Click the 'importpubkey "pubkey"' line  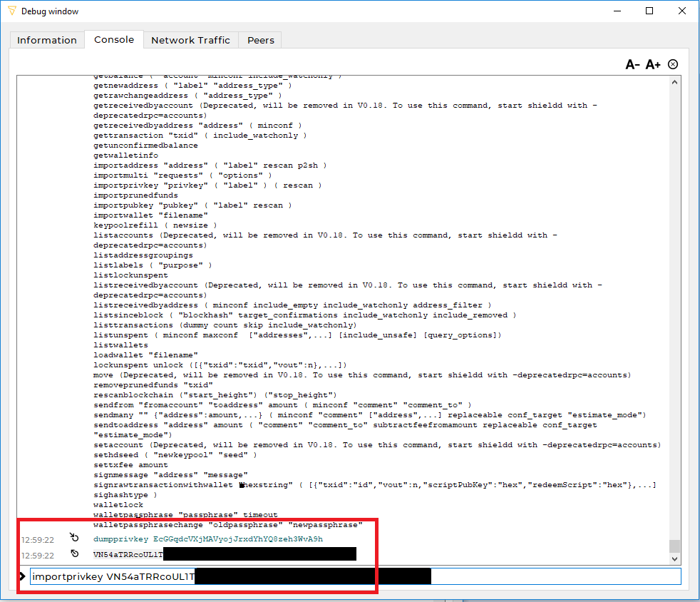[193, 205]
